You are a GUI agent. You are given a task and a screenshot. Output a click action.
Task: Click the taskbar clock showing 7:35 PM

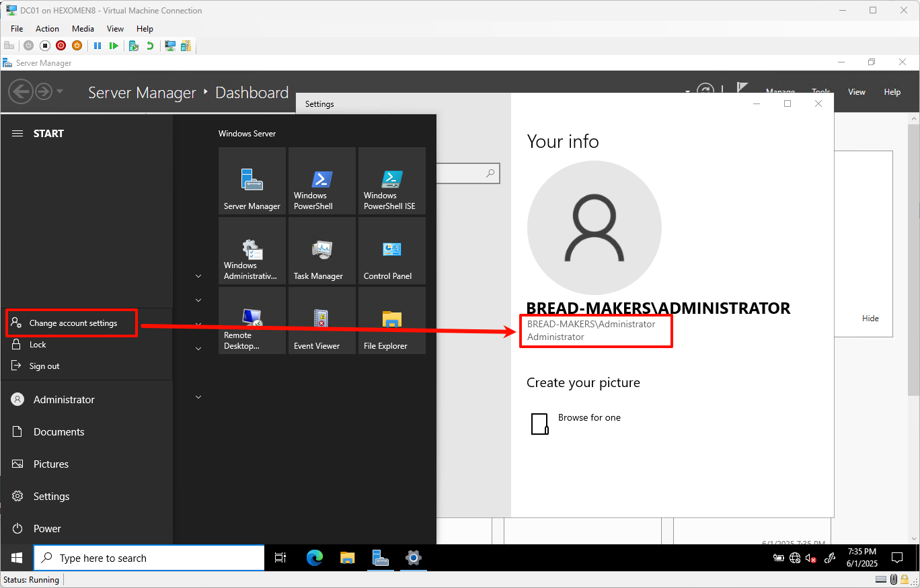click(x=861, y=558)
